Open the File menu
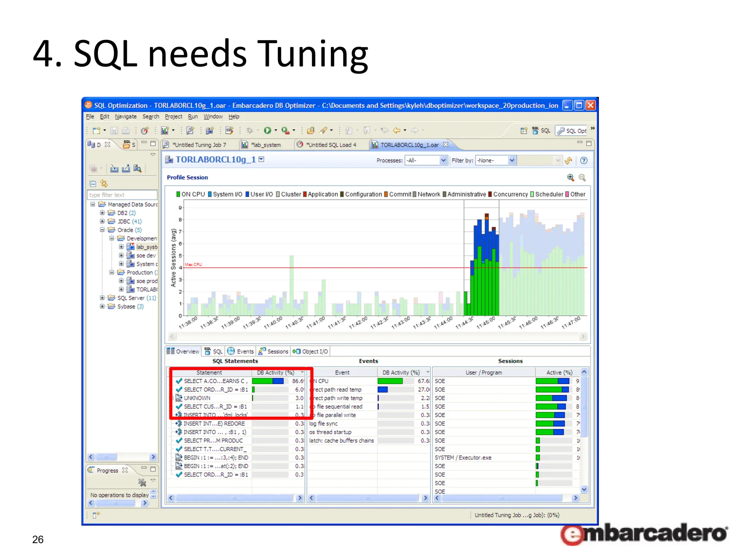This screenshot has height=560, width=747. pyautogui.click(x=90, y=117)
